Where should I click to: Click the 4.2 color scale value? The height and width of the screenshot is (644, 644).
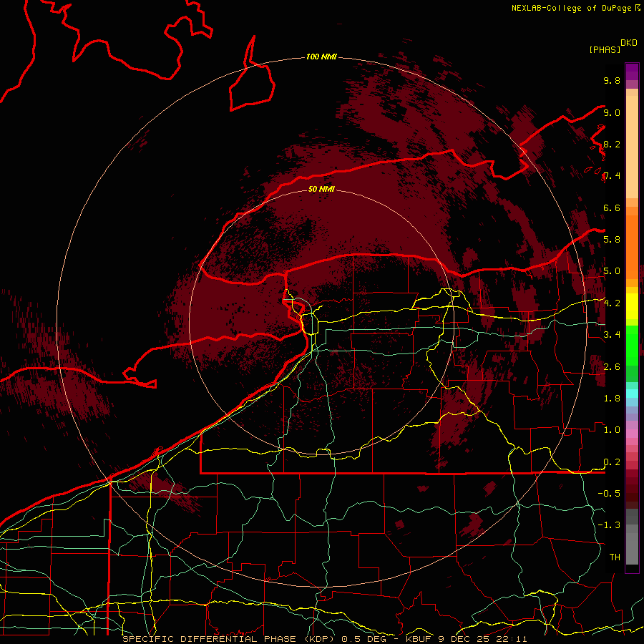tap(612, 303)
